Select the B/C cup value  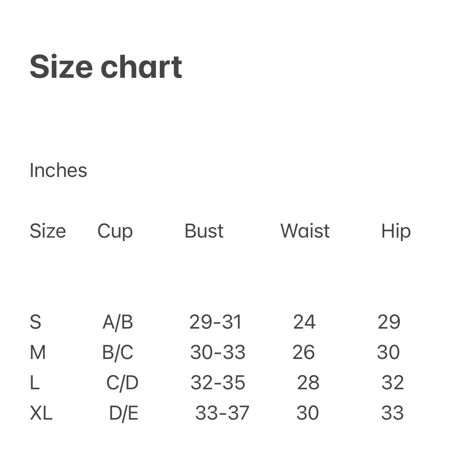[x=118, y=352]
